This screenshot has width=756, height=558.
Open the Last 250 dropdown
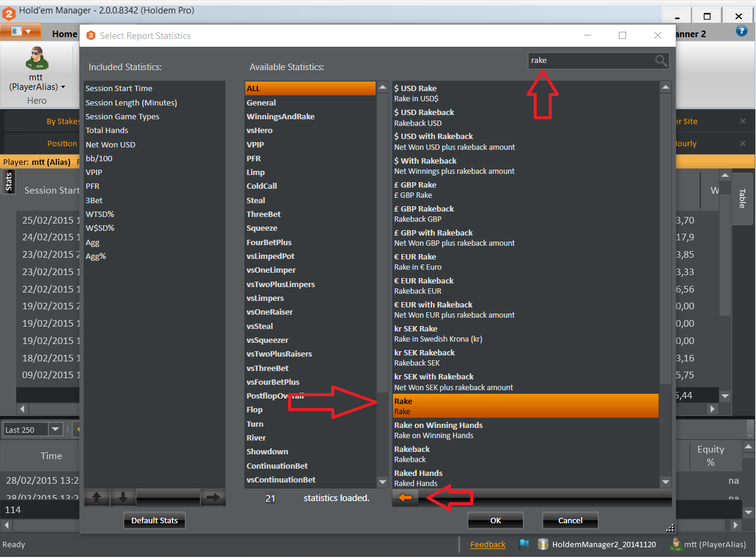56,429
